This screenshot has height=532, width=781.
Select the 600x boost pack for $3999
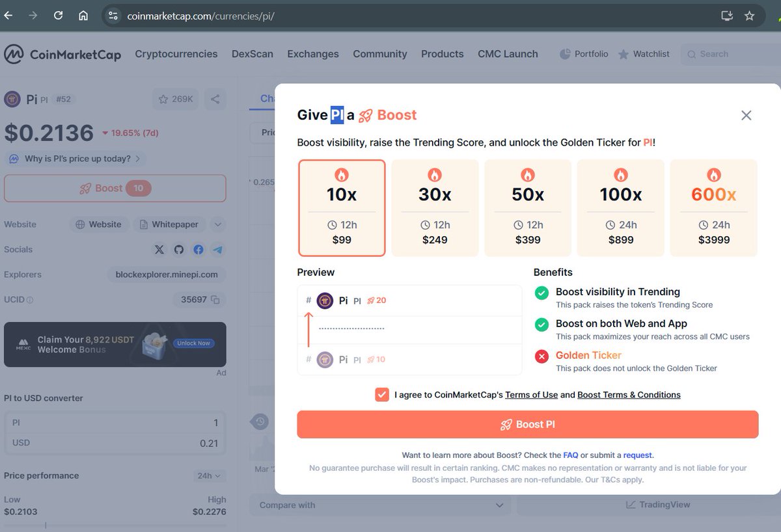[714, 208]
